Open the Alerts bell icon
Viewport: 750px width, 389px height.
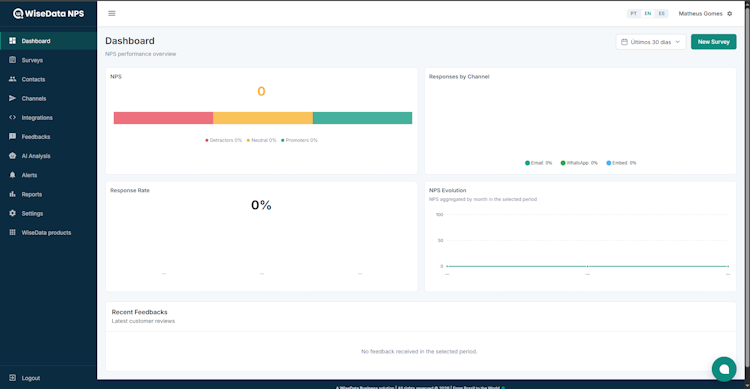pos(12,175)
